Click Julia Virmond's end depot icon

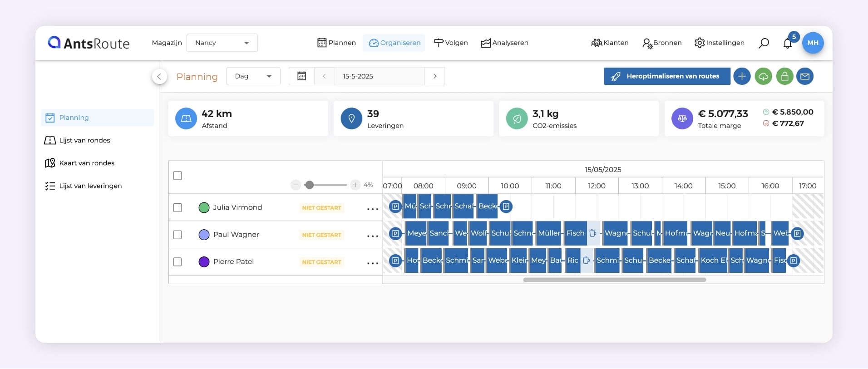click(506, 207)
